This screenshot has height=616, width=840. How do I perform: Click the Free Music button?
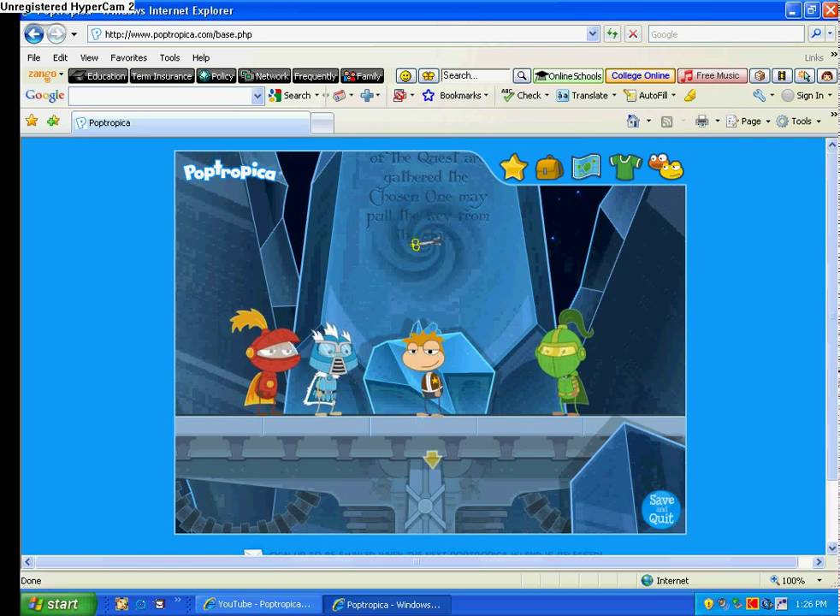click(712, 76)
